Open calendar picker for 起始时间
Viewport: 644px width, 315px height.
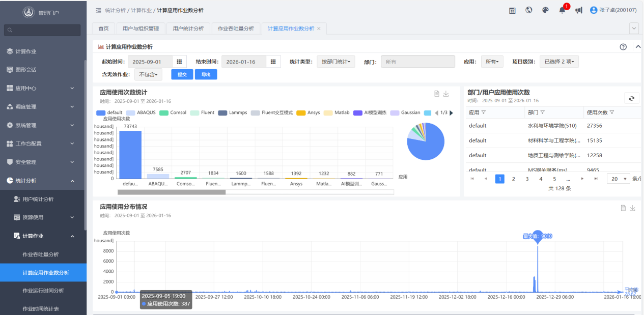click(179, 62)
